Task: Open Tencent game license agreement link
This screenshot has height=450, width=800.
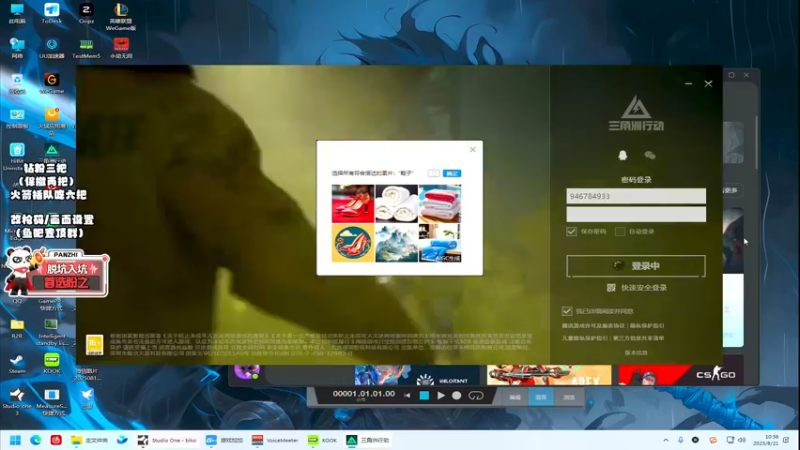Action: (594, 326)
